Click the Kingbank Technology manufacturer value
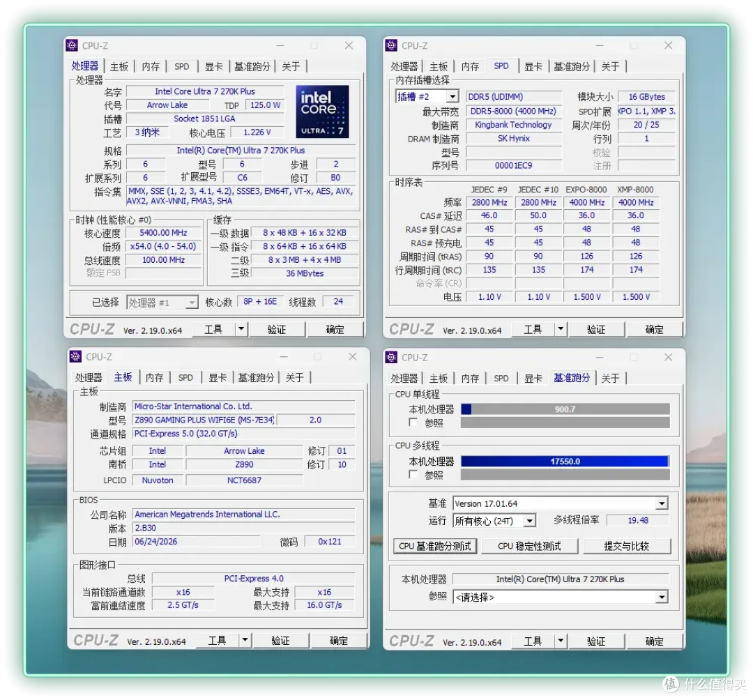Image resolution: width=753 pixels, height=700 pixels. [513, 125]
